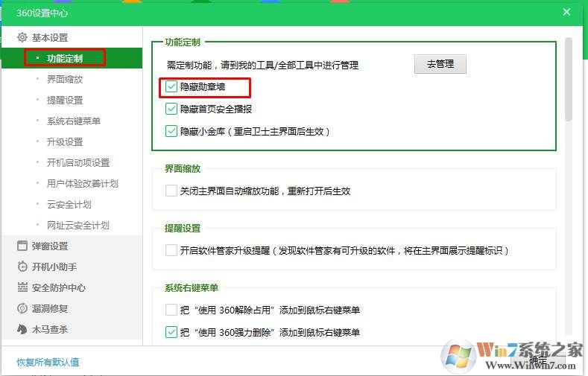The image size is (588, 376).
Task: Click the 漏洞修复 icon
Action: click(x=22, y=308)
